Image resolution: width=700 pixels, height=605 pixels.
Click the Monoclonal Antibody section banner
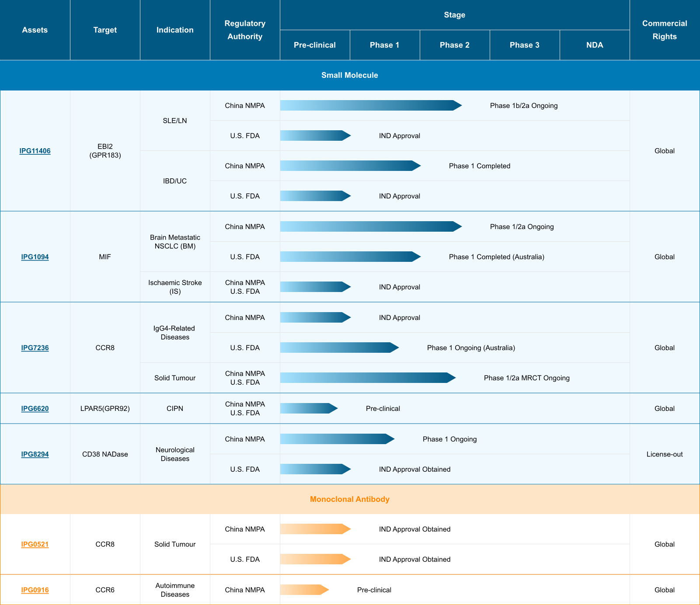[349, 499]
